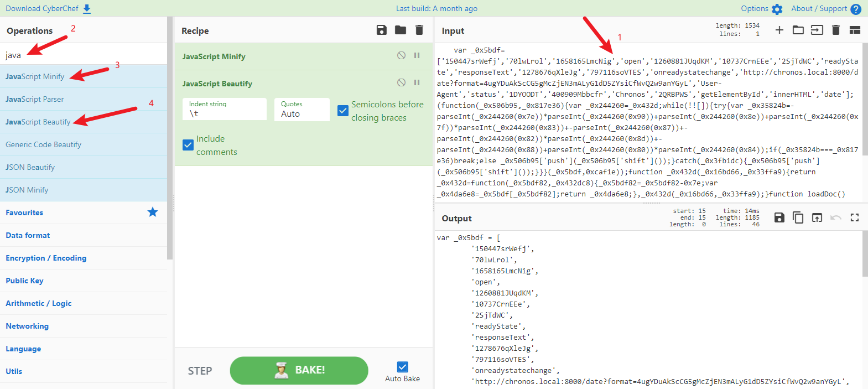Select JavaScript Parser operation
Viewport: 868px width, 389px height.
click(83, 99)
